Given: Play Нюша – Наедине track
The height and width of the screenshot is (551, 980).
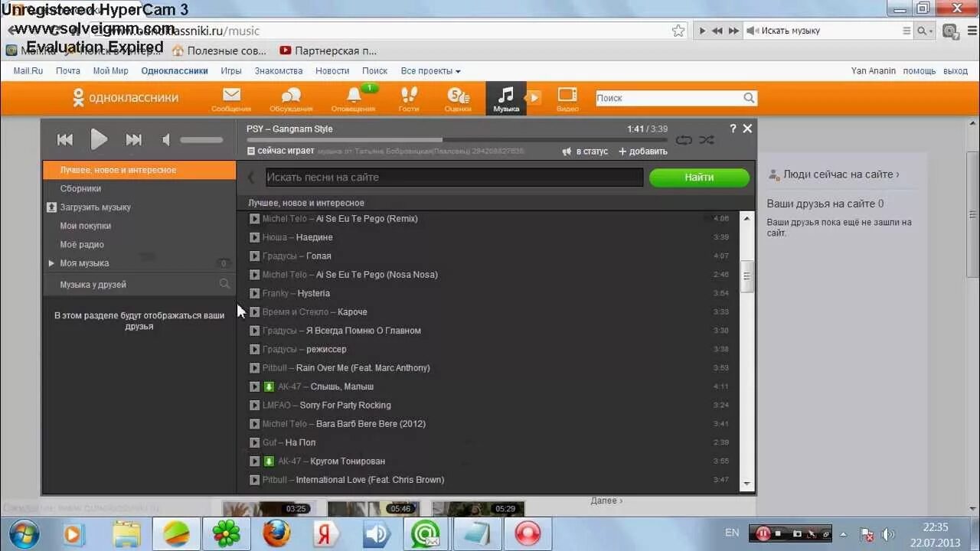Looking at the screenshot, I should coord(255,237).
